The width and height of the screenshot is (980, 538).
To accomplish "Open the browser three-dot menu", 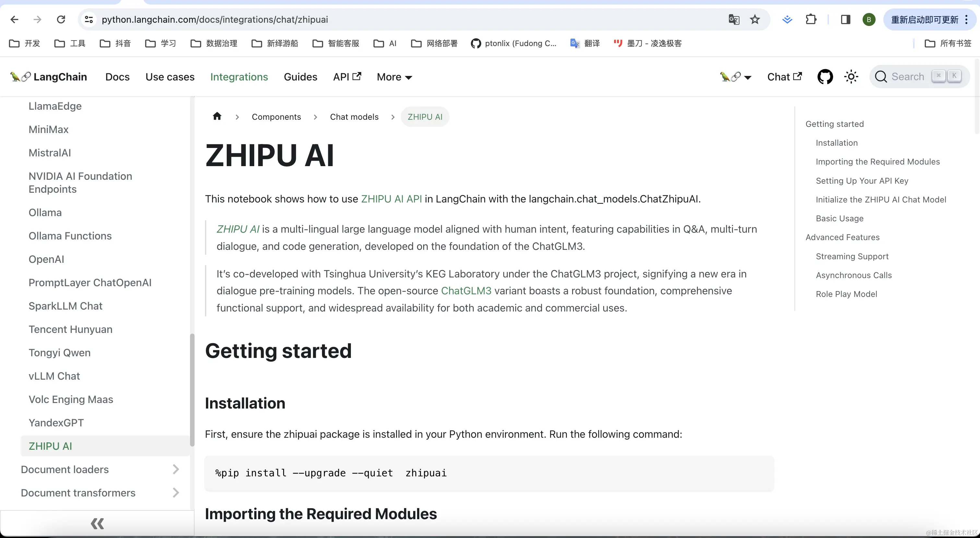I will (x=966, y=19).
